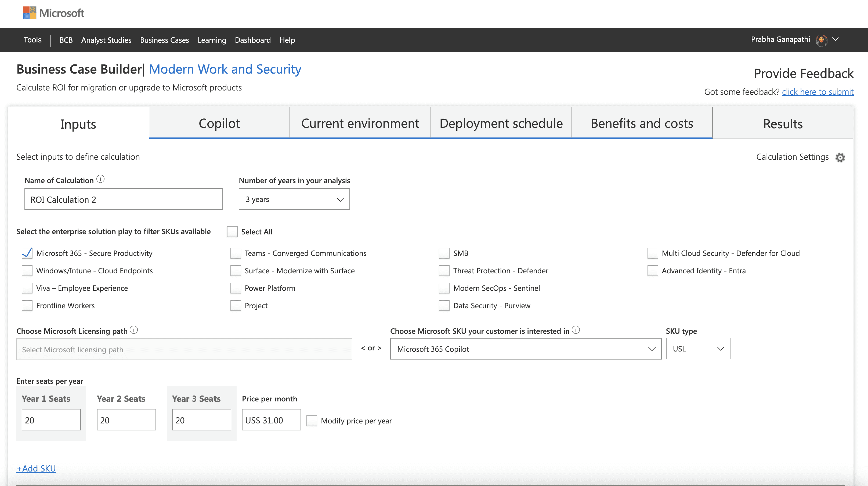Switch to the Copilot tab
868x486 pixels.
(x=219, y=123)
